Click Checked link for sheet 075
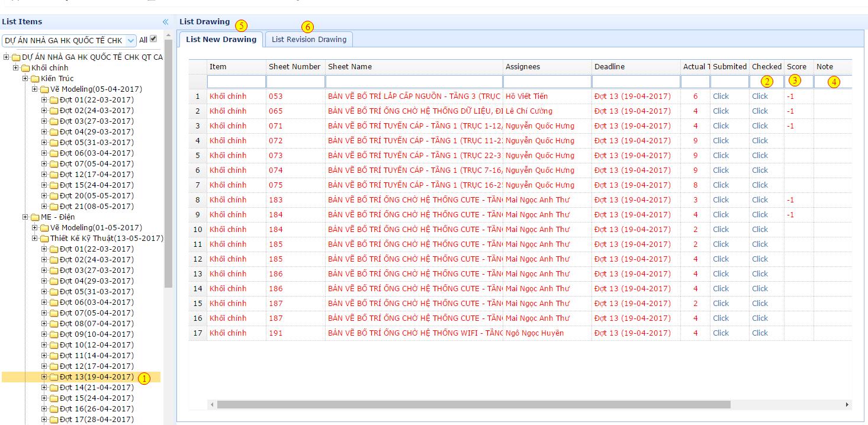 760,185
